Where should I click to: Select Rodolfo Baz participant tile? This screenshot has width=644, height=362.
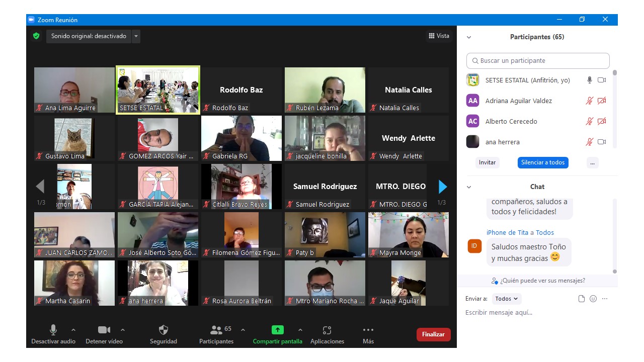click(242, 90)
